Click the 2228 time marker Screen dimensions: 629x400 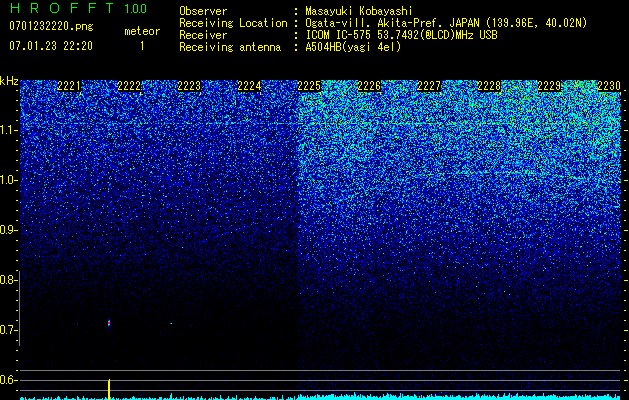[x=489, y=86]
